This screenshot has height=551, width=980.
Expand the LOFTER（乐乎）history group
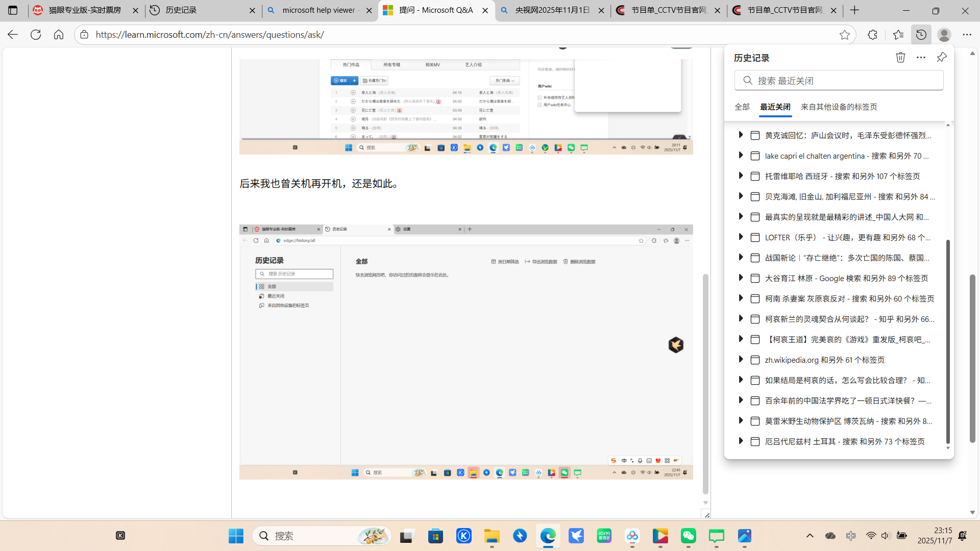tap(741, 237)
